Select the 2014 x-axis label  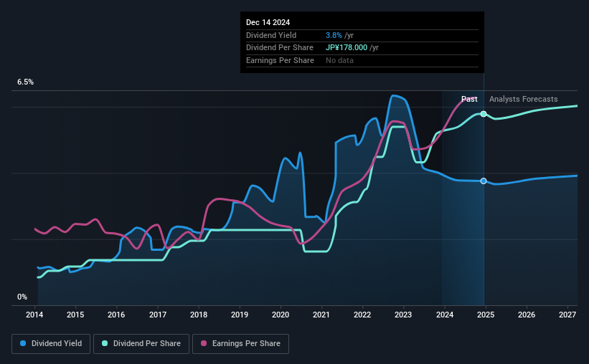pyautogui.click(x=34, y=315)
